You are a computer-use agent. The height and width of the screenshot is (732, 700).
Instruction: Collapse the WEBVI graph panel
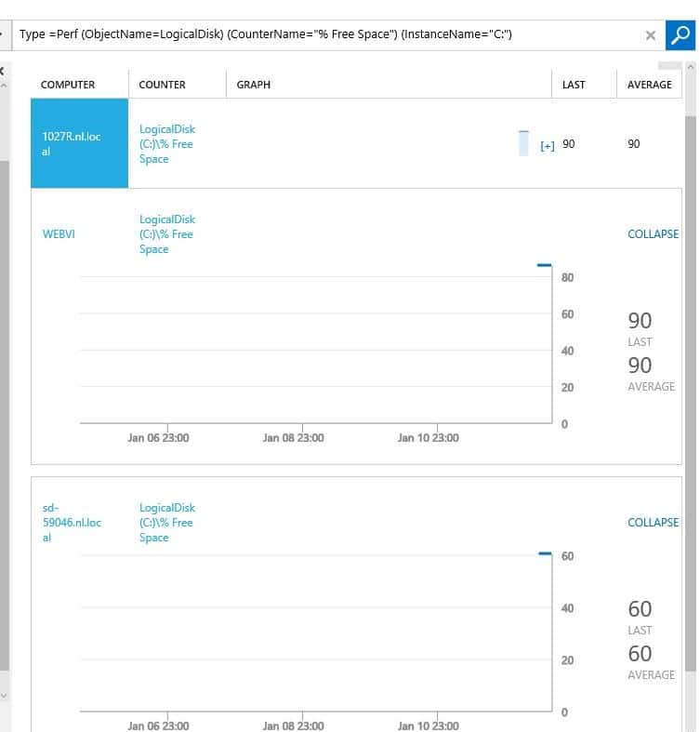click(x=653, y=234)
